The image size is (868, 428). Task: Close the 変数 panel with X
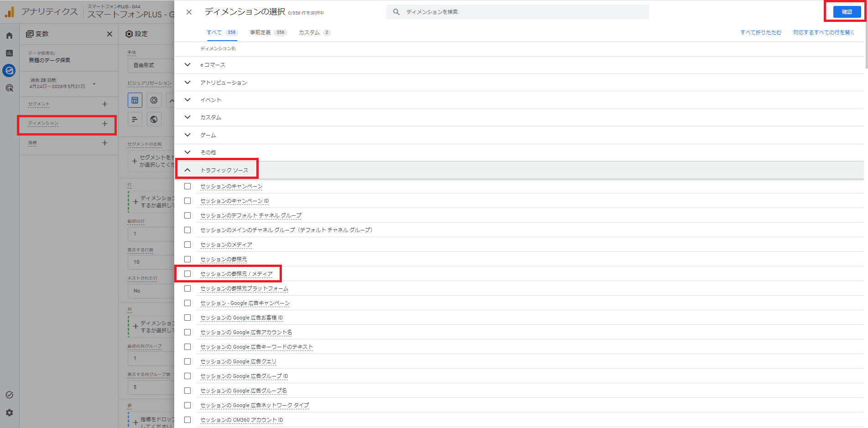click(x=109, y=34)
